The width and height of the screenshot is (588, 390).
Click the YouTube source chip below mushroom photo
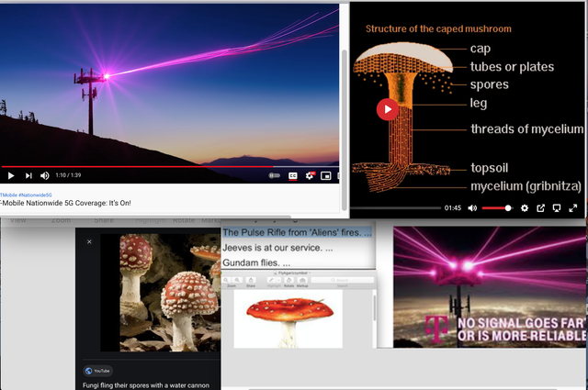[x=97, y=371]
